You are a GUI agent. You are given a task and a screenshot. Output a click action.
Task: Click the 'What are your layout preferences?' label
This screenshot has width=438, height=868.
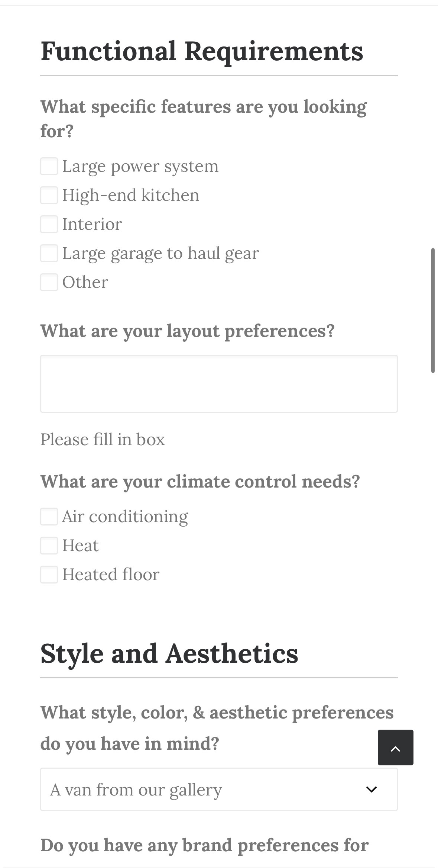pos(187,331)
